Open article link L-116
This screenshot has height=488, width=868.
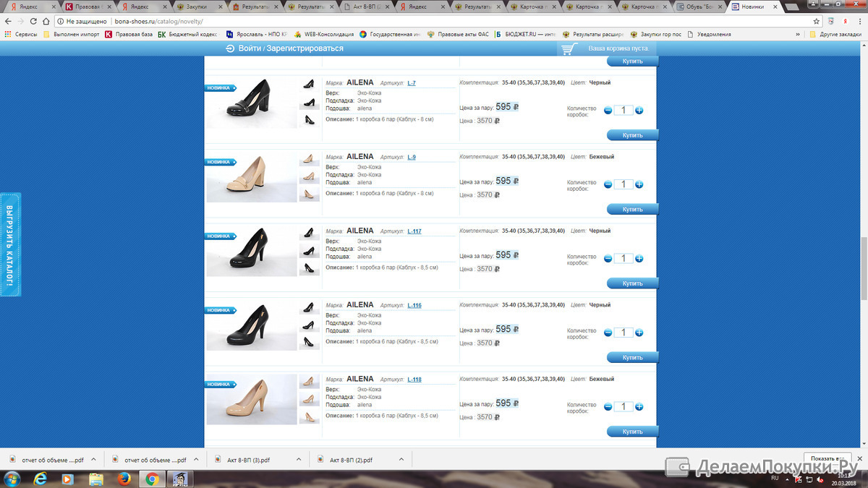414,305
